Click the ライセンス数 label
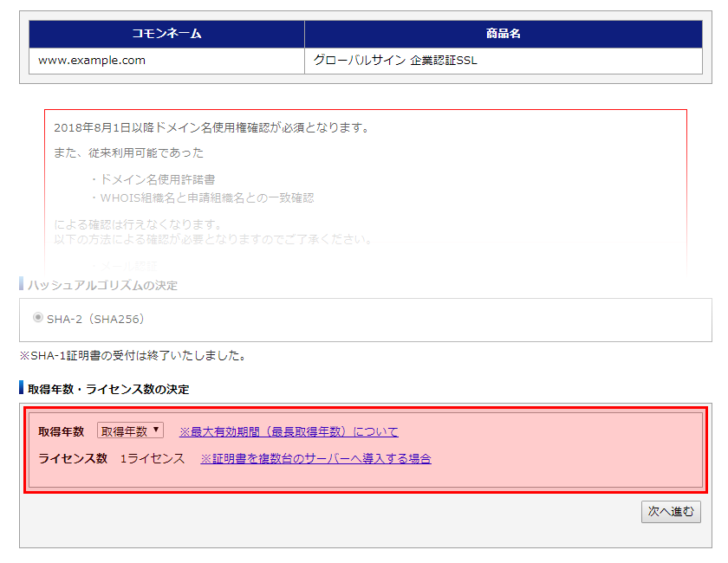The height and width of the screenshot is (563, 728). point(73,458)
